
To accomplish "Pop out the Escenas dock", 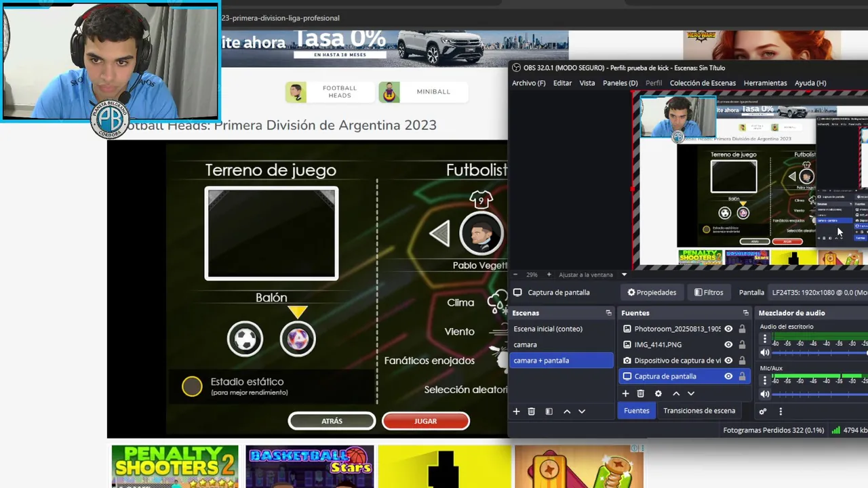I will (x=608, y=313).
